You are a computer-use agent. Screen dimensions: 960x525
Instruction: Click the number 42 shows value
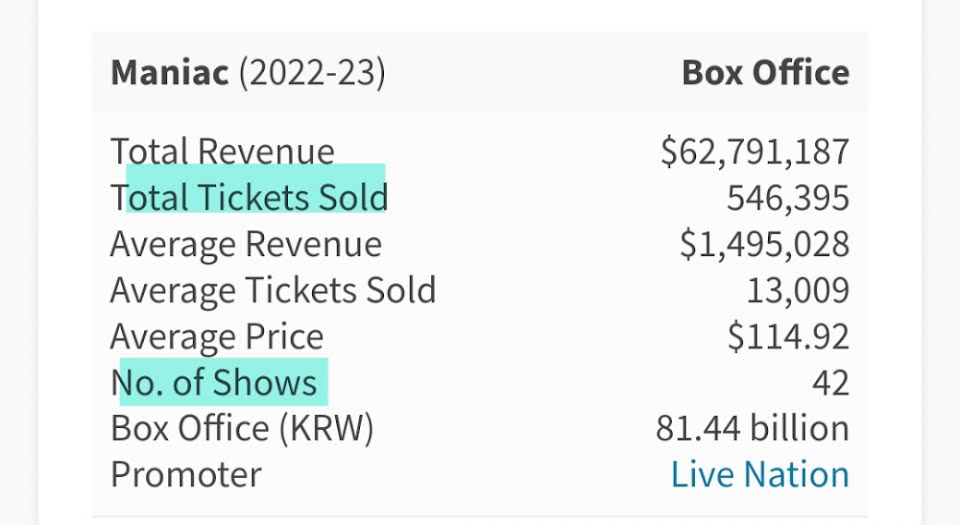click(x=830, y=382)
